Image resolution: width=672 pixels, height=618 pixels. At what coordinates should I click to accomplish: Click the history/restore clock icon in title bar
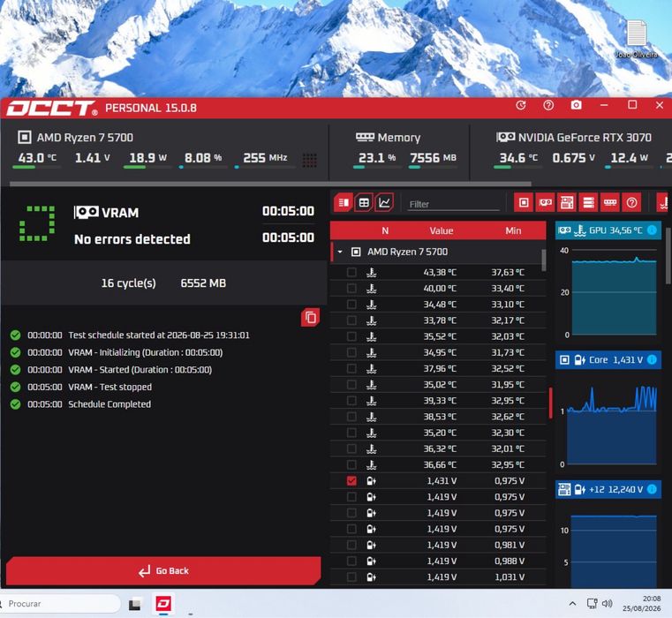[x=521, y=105]
